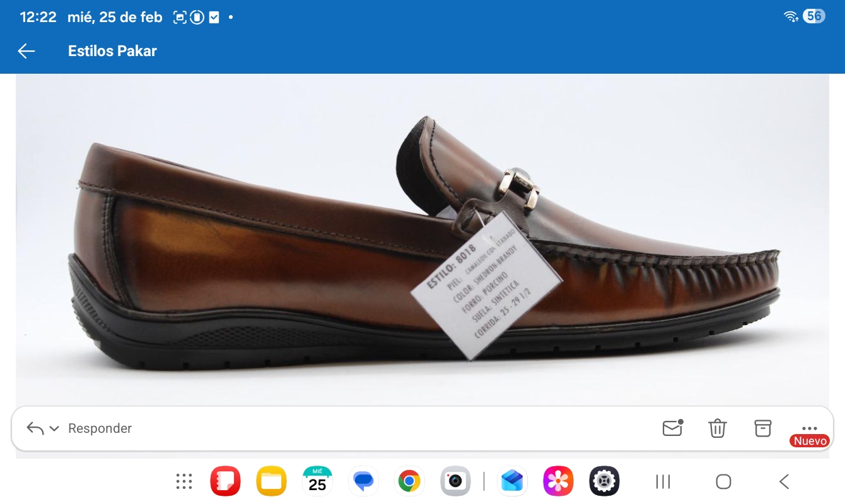Launch Google Chrome from the taskbar
Viewport: 845px width, 504px height.
coord(409,482)
